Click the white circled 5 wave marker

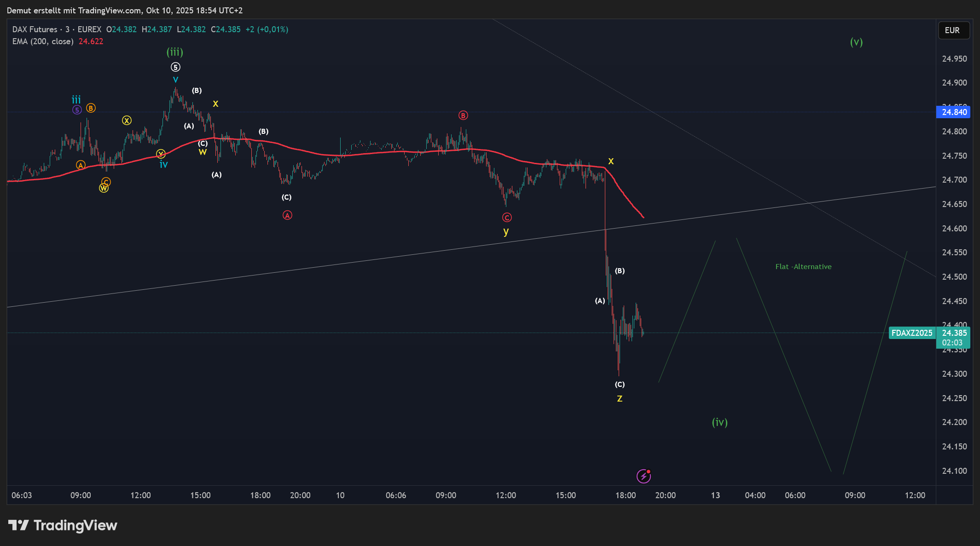point(175,67)
